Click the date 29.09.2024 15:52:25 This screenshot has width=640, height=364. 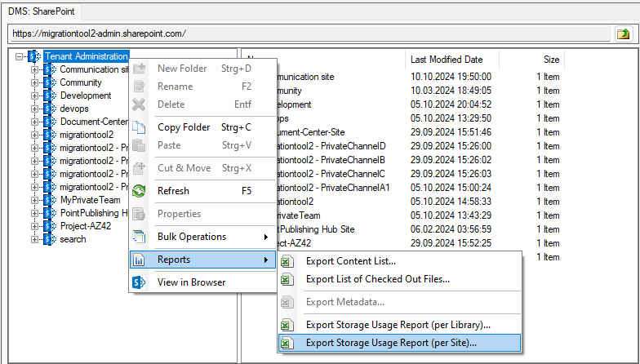coord(451,243)
